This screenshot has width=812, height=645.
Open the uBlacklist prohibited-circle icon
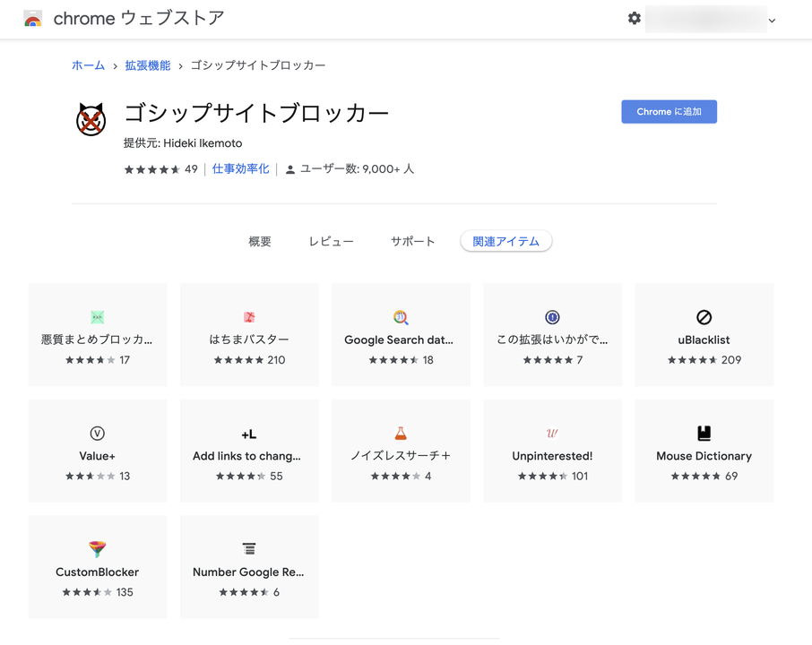(704, 317)
